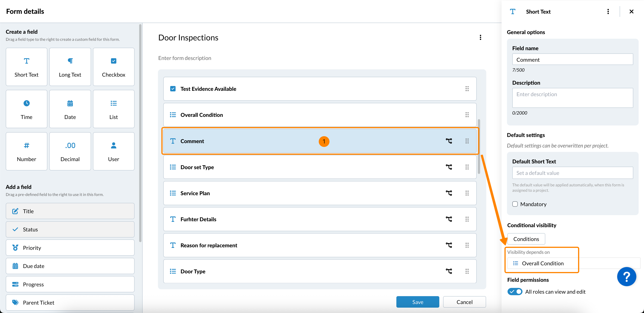
Task: Click drag handle of Test Evidence Available
Action: click(x=467, y=89)
